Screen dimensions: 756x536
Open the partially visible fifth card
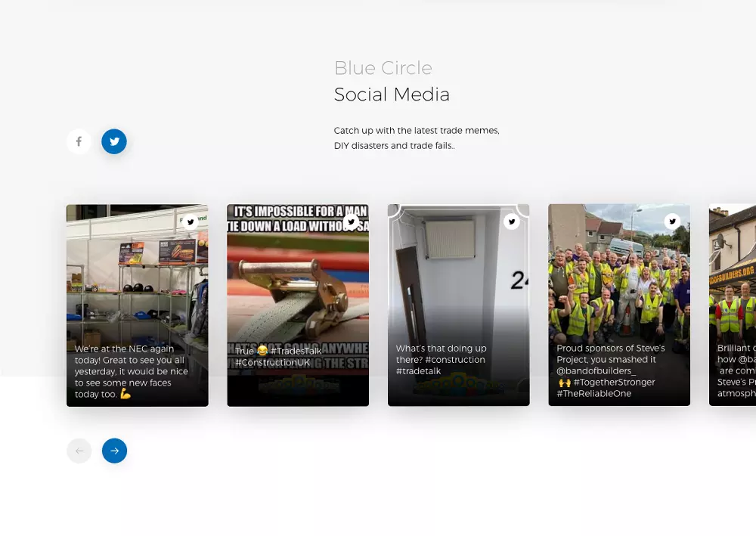(733, 305)
